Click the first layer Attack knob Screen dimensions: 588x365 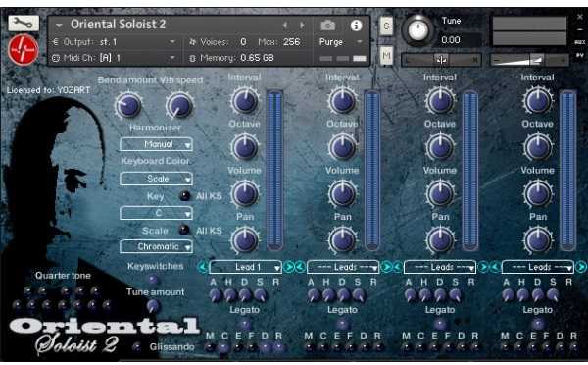click(x=215, y=295)
